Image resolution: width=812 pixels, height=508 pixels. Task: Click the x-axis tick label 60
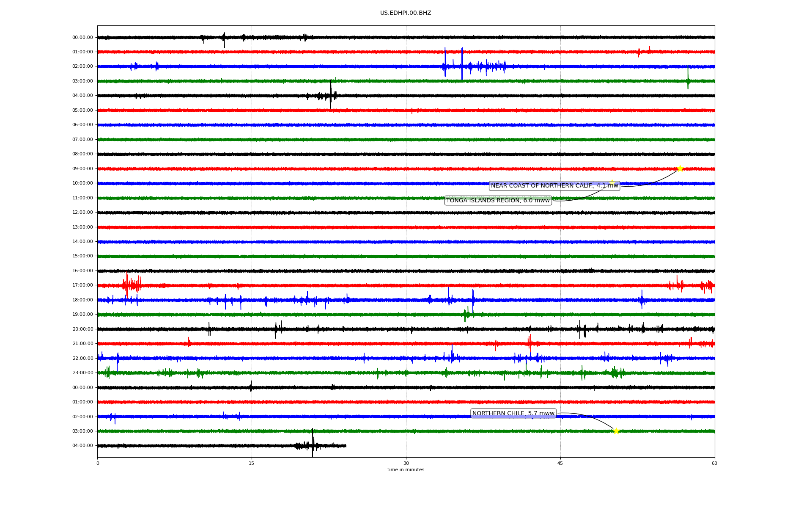coord(714,463)
